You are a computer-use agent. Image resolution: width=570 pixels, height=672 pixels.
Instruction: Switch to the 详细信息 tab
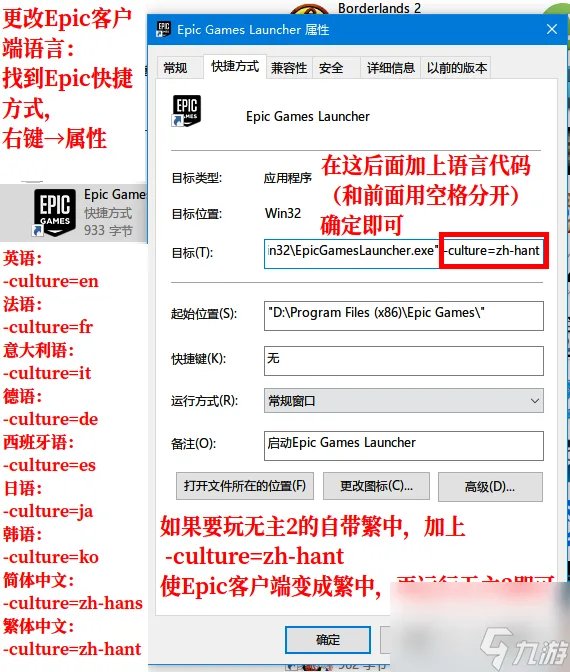point(390,68)
